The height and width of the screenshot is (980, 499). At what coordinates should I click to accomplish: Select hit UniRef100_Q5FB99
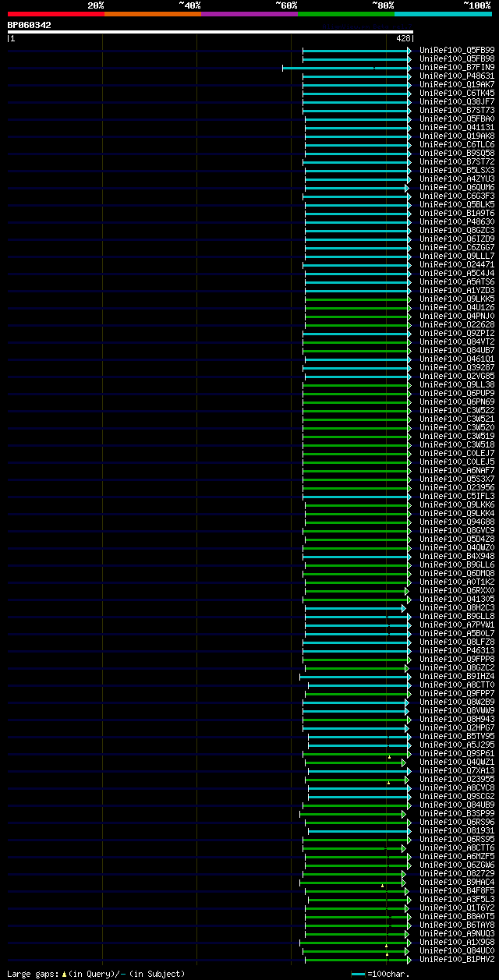[457, 51]
